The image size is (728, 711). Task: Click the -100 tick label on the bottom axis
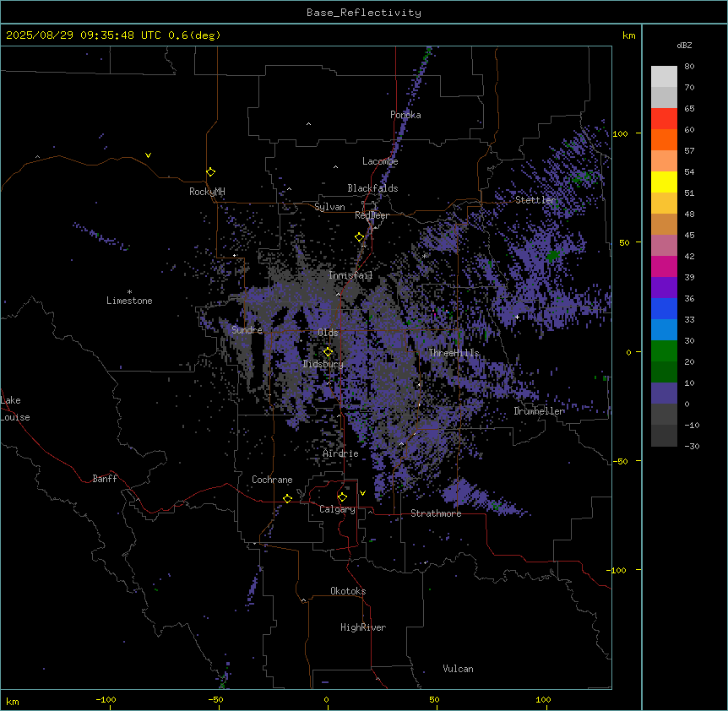106,699
